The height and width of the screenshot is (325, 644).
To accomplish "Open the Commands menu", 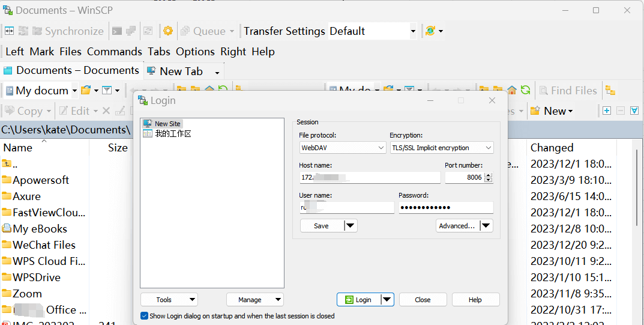I will coord(115,52).
